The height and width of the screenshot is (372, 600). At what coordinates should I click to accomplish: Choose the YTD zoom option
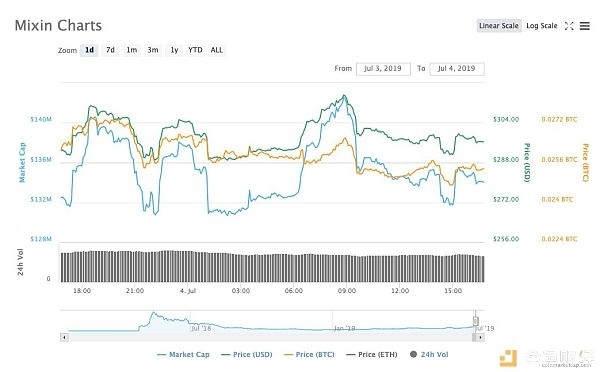click(x=195, y=50)
